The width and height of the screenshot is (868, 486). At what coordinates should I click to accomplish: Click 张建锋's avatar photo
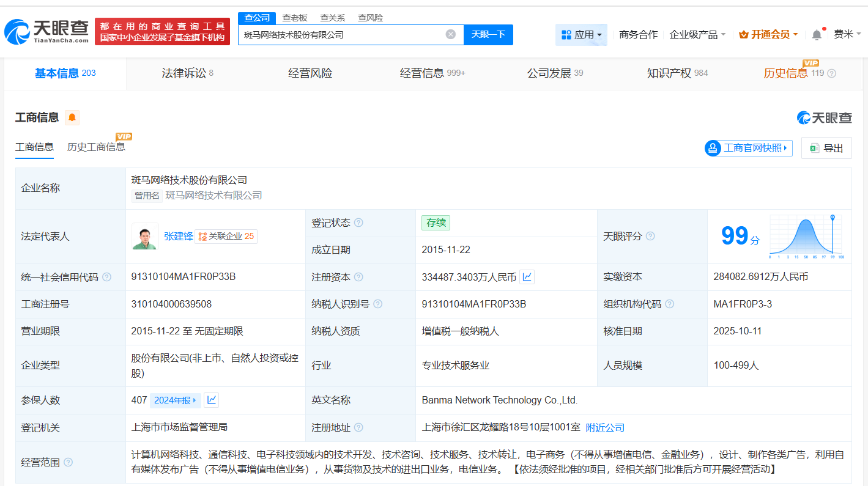(x=145, y=236)
